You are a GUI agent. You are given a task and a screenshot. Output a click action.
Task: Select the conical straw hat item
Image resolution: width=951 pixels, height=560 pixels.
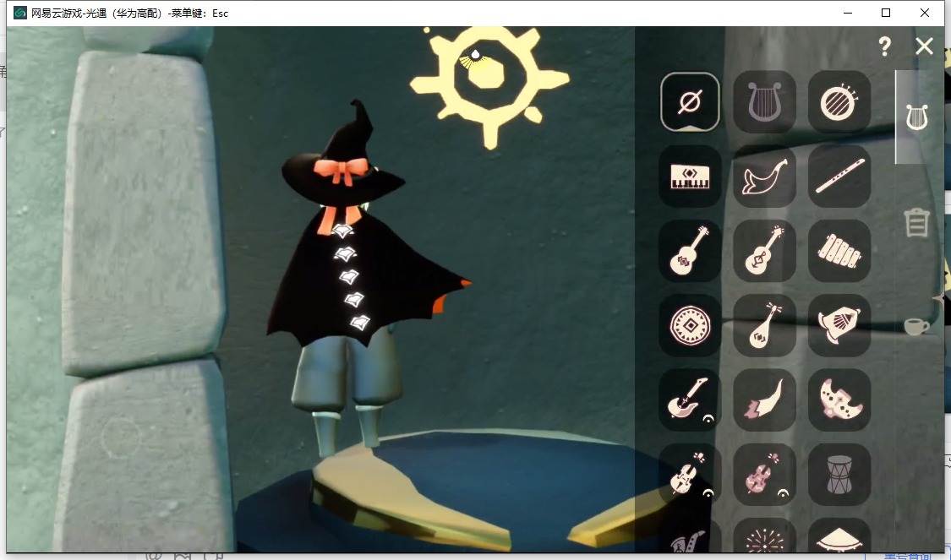(839, 536)
